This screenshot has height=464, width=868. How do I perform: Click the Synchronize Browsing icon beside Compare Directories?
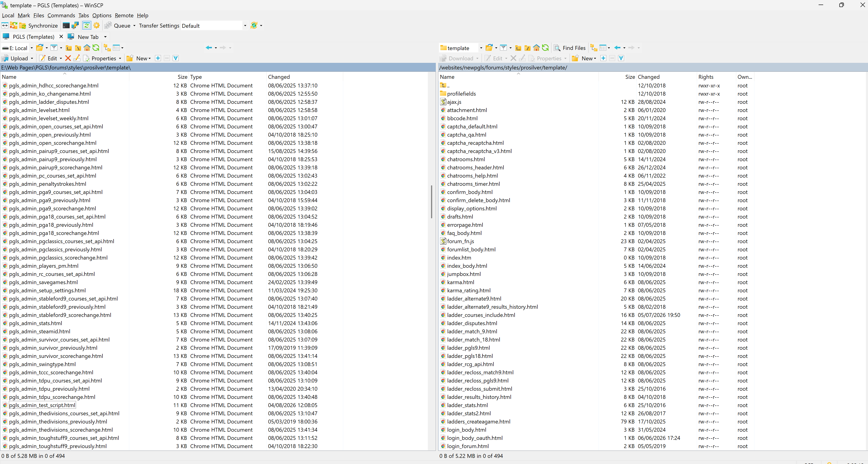coord(13,26)
